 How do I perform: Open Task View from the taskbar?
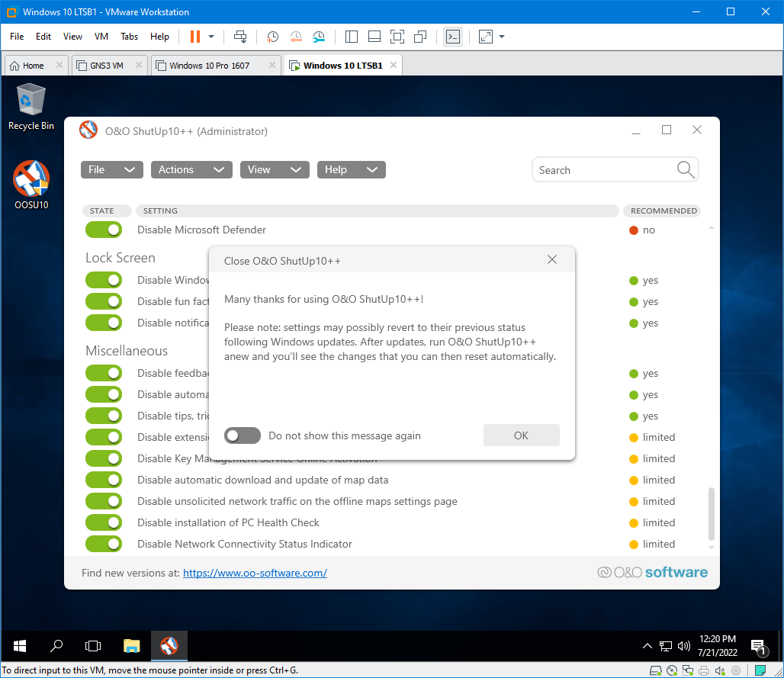coord(93,646)
